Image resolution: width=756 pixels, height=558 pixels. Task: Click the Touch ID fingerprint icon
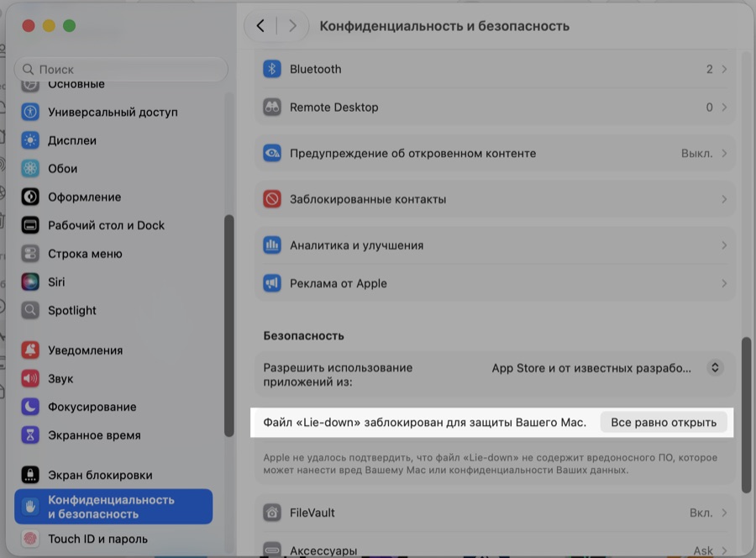click(30, 539)
